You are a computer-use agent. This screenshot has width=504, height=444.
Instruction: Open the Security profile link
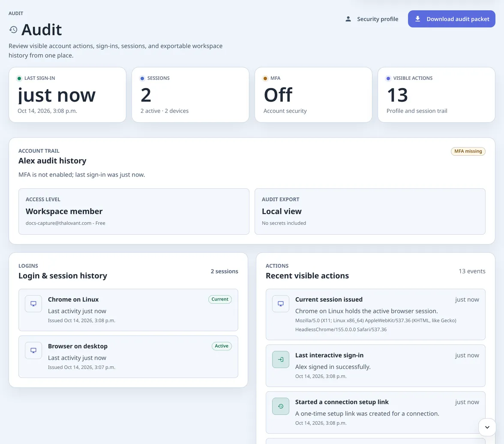tap(372, 19)
